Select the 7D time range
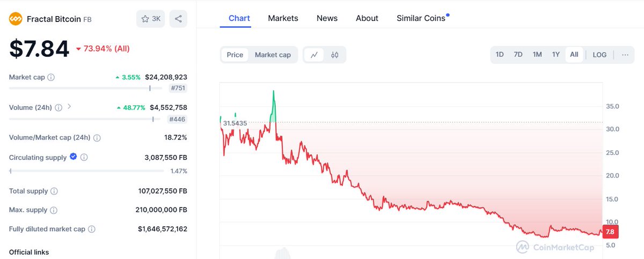Viewport: 644px width, 259px height. pyautogui.click(x=518, y=55)
